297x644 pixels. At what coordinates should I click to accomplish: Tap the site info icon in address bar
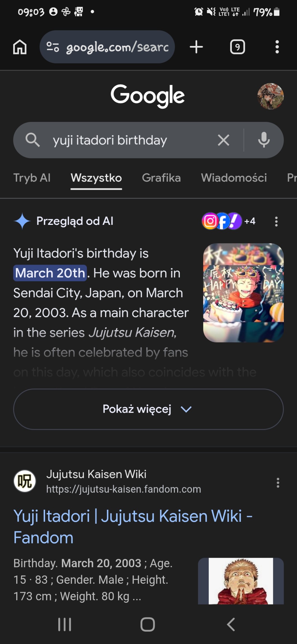tap(53, 47)
